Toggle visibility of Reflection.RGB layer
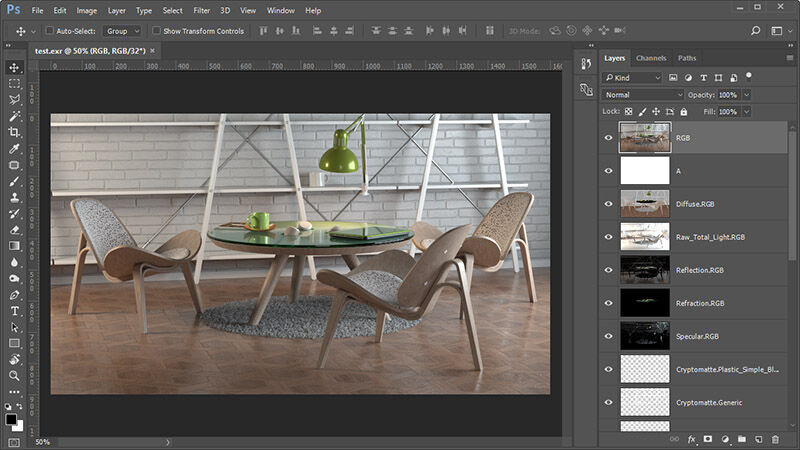 click(x=608, y=269)
